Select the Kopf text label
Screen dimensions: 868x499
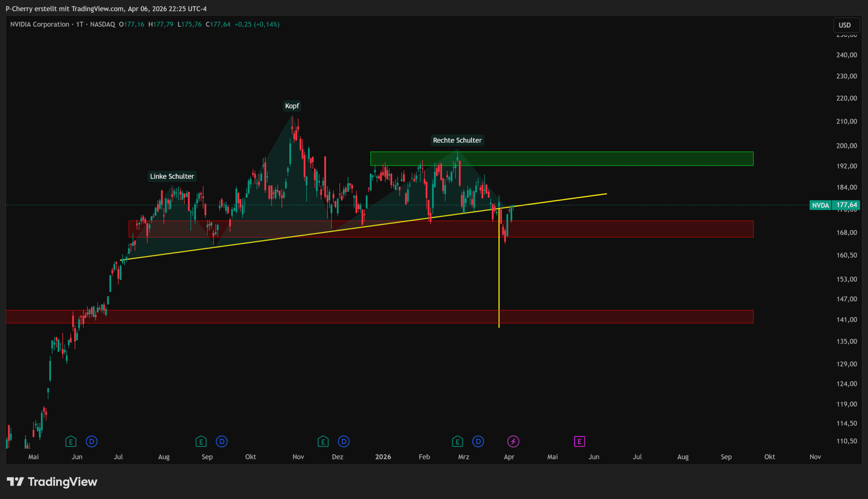point(292,106)
